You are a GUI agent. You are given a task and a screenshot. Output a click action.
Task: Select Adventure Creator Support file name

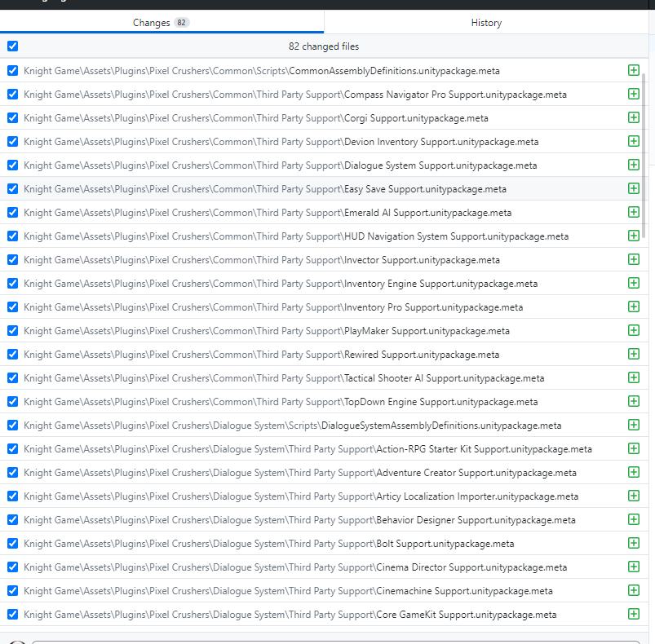[x=476, y=473]
